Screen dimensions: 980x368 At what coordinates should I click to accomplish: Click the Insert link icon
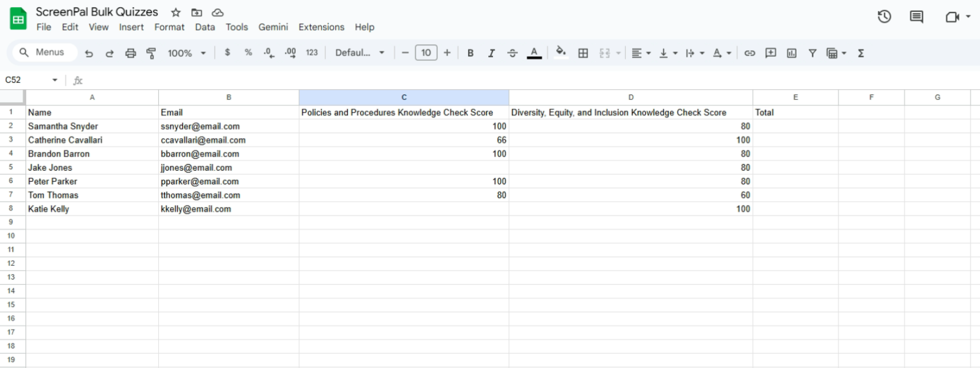coord(749,53)
